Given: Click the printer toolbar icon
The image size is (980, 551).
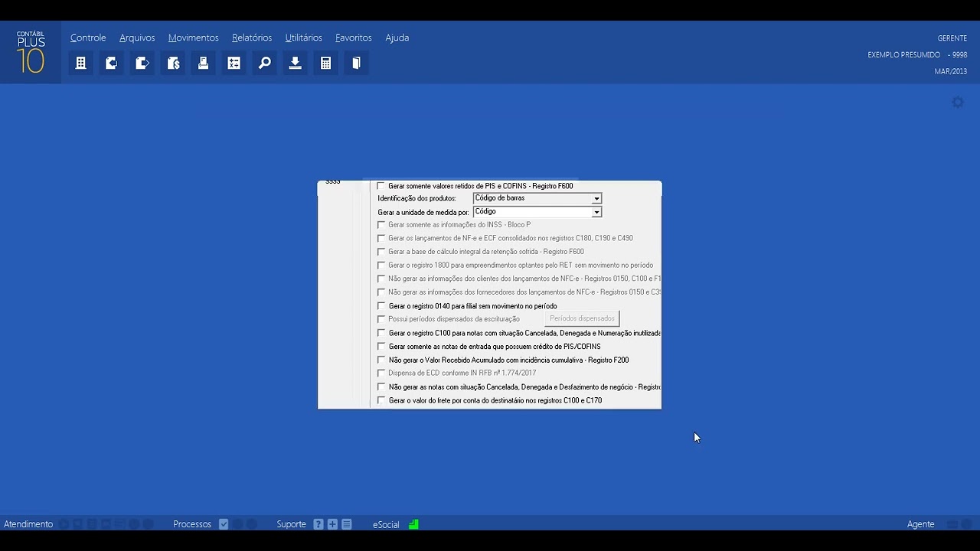Looking at the screenshot, I should point(204,64).
